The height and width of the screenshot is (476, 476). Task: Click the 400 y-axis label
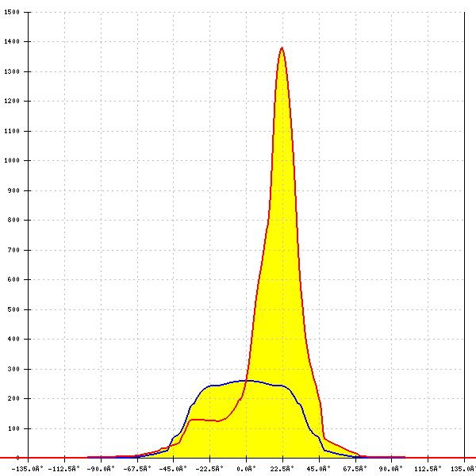pyautogui.click(x=13, y=339)
